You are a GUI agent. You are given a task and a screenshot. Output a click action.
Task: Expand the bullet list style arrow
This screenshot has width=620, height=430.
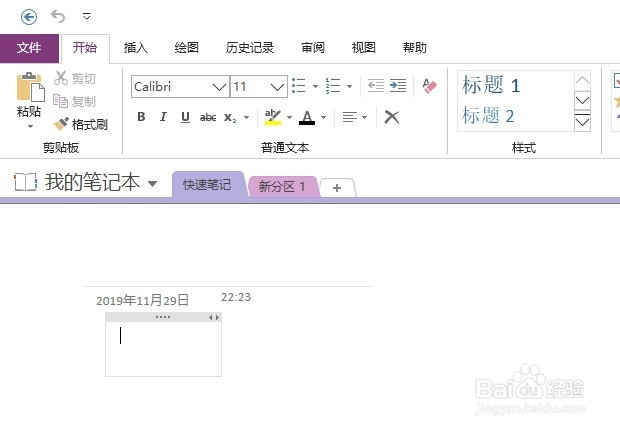(x=315, y=86)
